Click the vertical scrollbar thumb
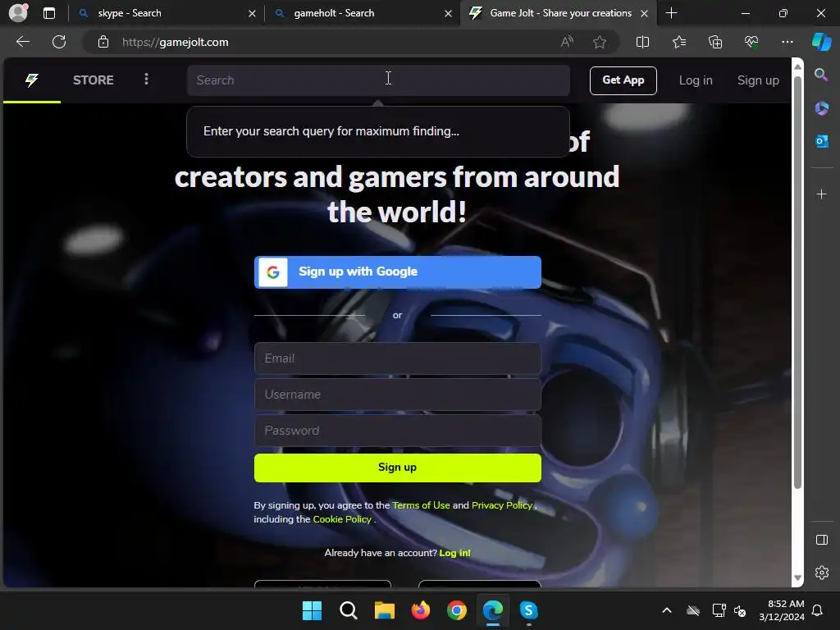 [x=797, y=282]
